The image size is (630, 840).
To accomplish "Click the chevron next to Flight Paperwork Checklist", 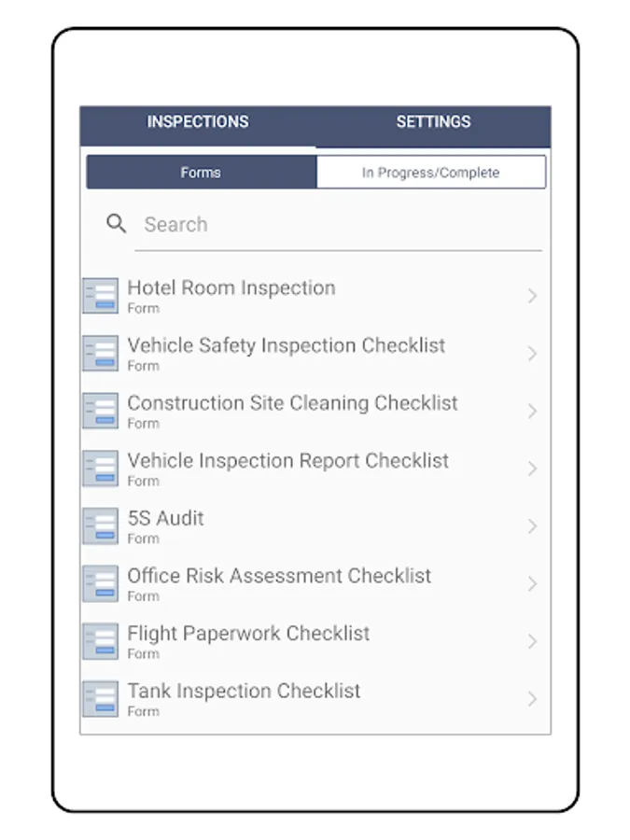I will point(532,641).
